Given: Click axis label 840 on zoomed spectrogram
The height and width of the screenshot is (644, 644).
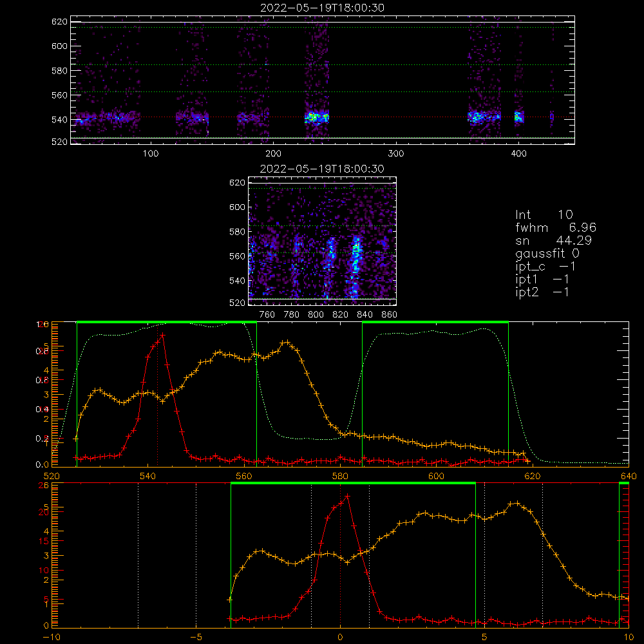Looking at the screenshot, I should [365, 315].
